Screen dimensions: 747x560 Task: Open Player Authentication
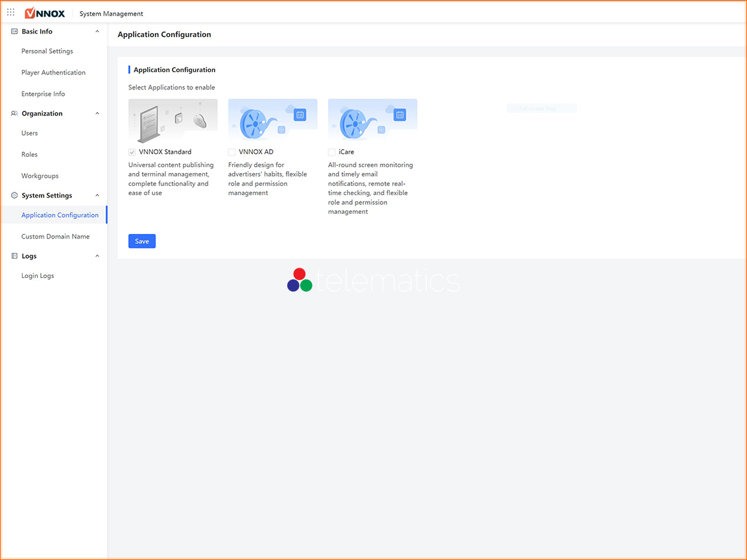click(53, 73)
